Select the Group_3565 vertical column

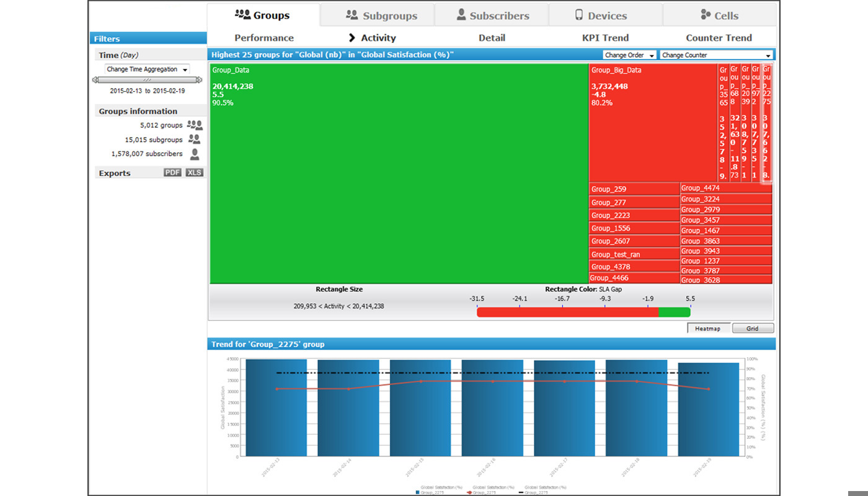click(724, 122)
